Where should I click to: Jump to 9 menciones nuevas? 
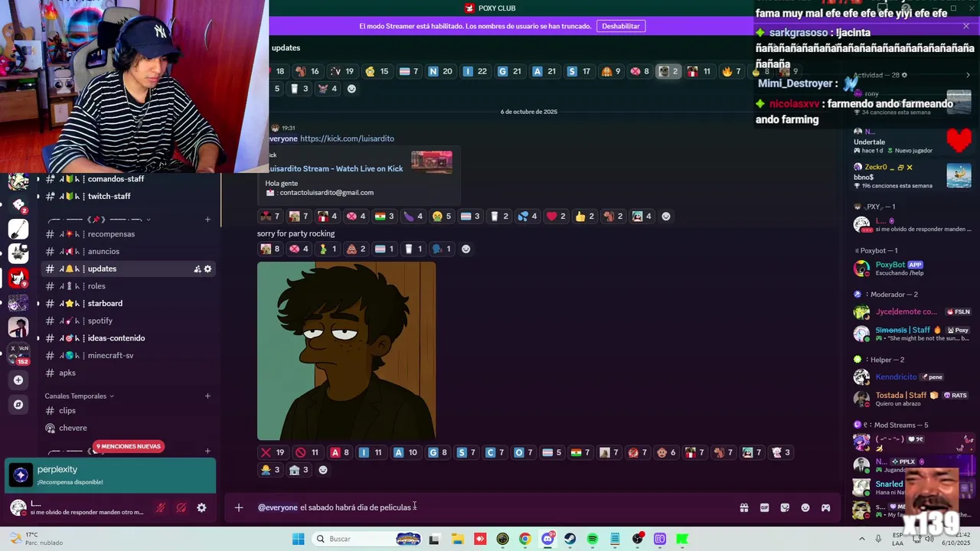click(x=129, y=446)
